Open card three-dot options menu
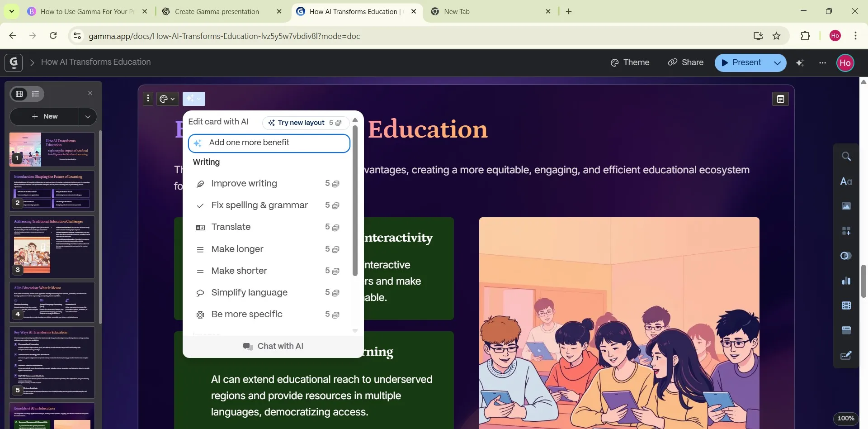 148,99
